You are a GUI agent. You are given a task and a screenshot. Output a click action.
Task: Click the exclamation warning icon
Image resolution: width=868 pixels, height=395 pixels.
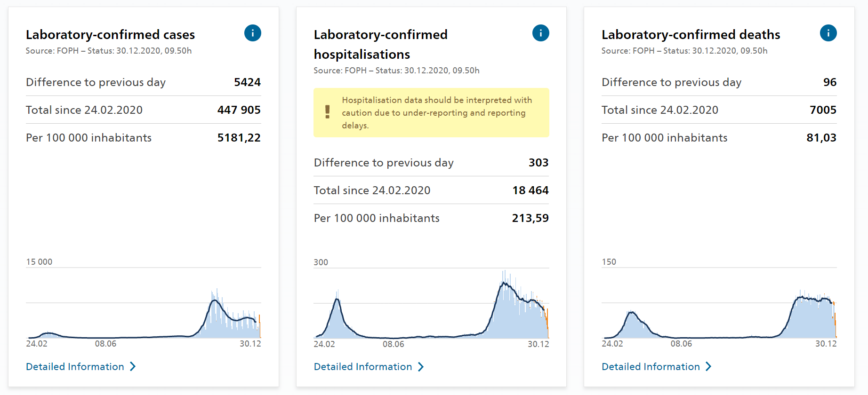327,112
